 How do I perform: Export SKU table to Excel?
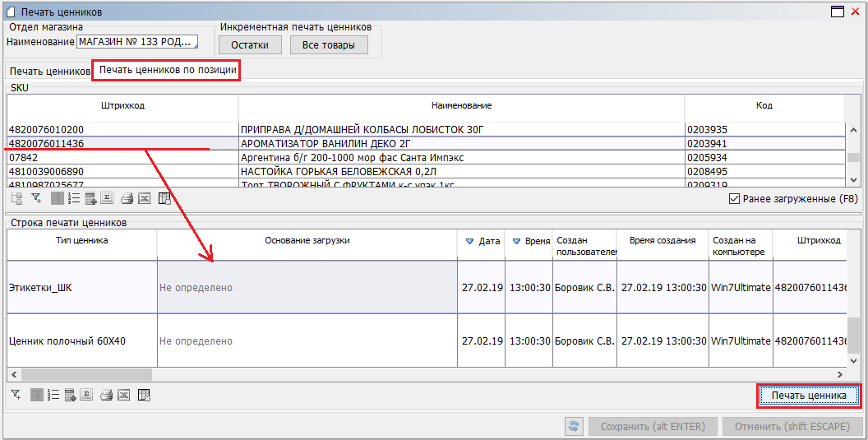click(x=145, y=198)
